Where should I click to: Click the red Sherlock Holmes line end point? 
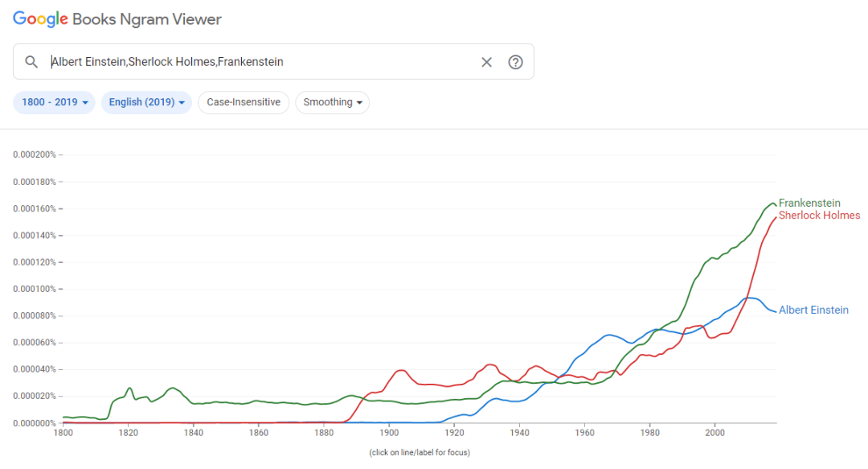[776, 217]
